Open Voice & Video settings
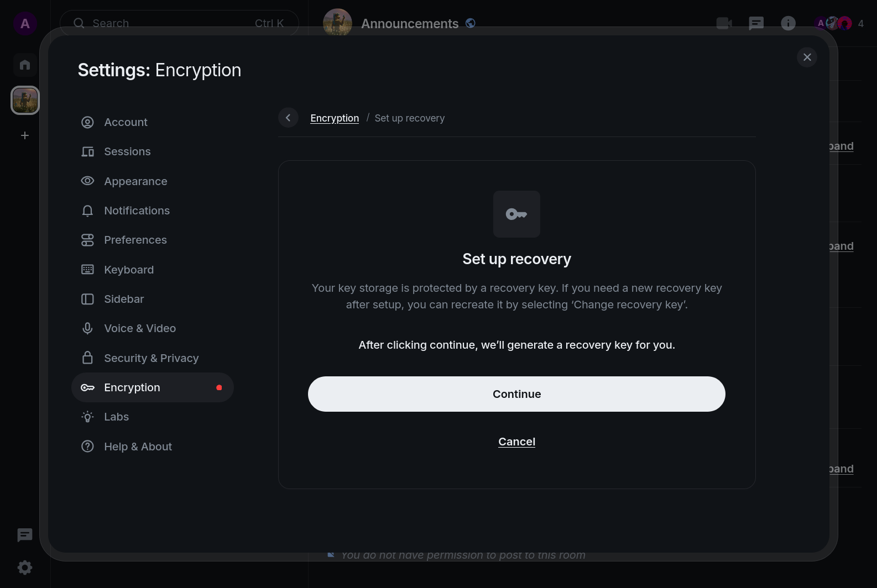Viewport: 877px width, 588px height. pos(140,328)
